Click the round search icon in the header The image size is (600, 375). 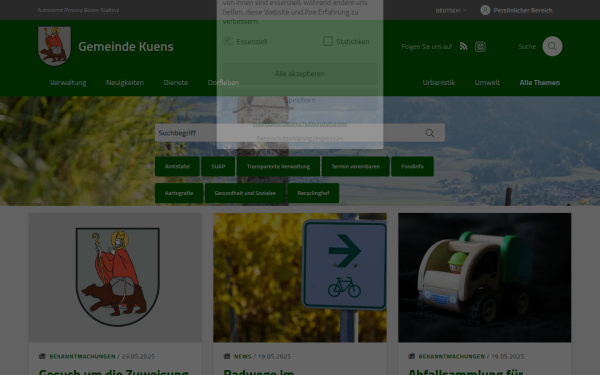[x=552, y=46]
